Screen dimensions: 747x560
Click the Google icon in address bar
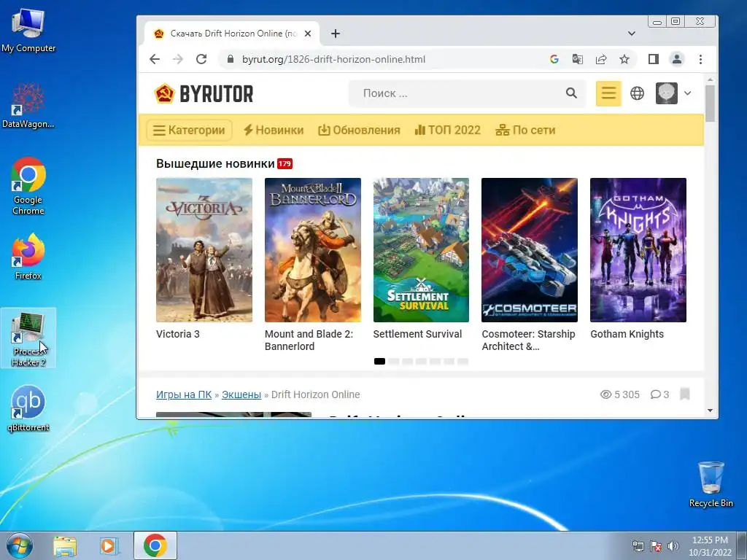[x=554, y=59]
